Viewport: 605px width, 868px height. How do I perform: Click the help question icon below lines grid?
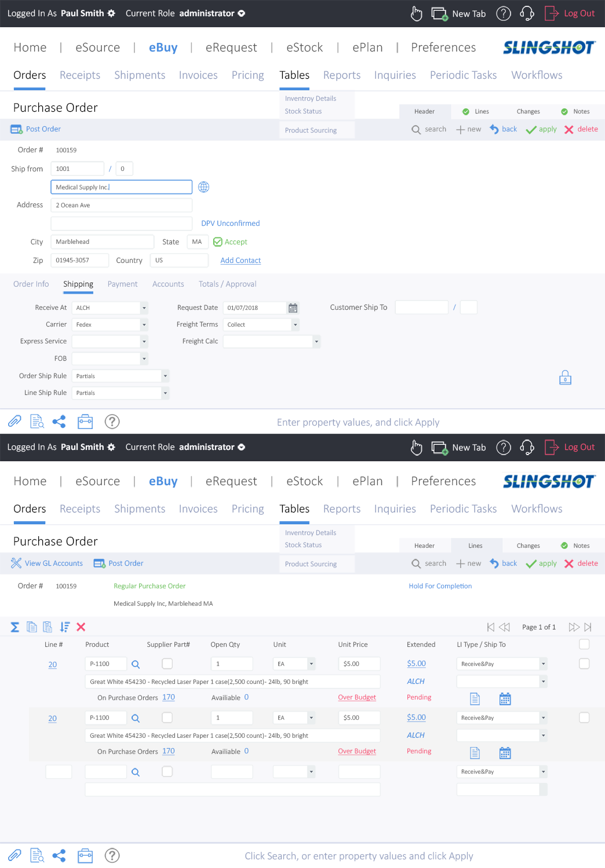tap(112, 855)
